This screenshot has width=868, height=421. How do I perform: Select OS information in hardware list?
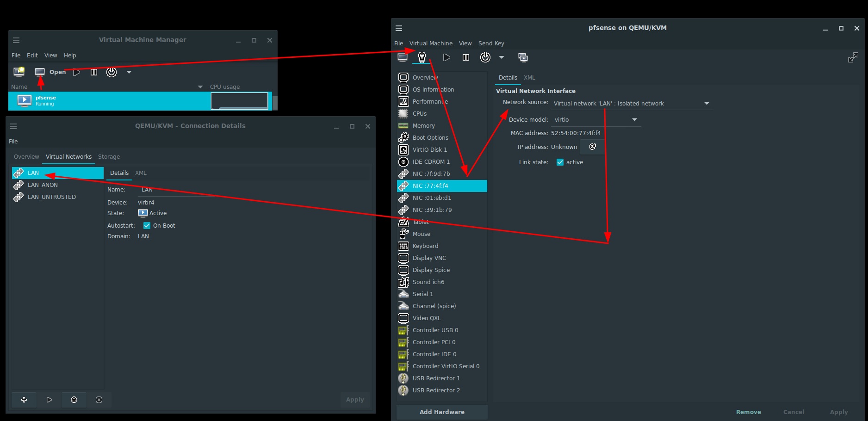[442, 90]
